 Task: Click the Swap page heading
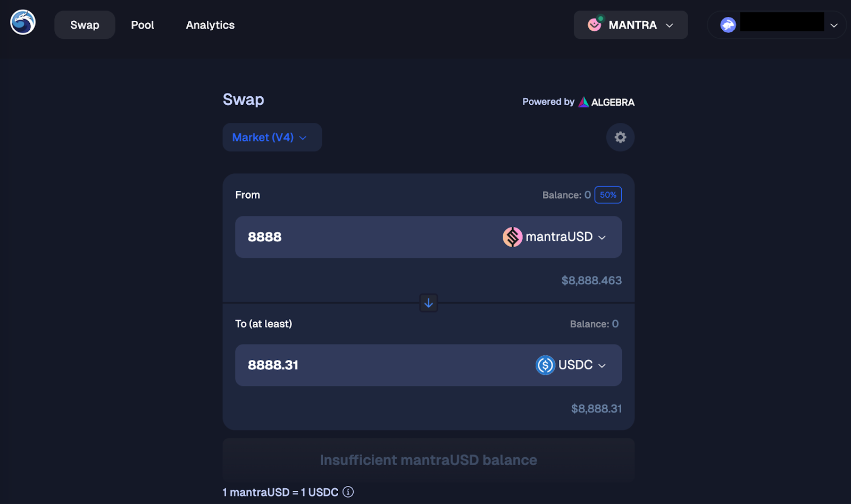(244, 100)
